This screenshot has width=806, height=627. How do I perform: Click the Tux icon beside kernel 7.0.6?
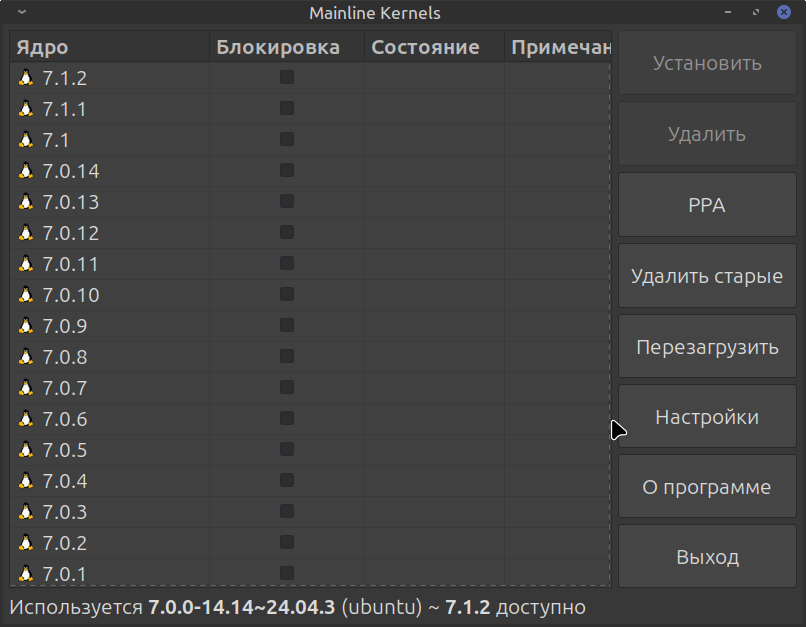26,418
